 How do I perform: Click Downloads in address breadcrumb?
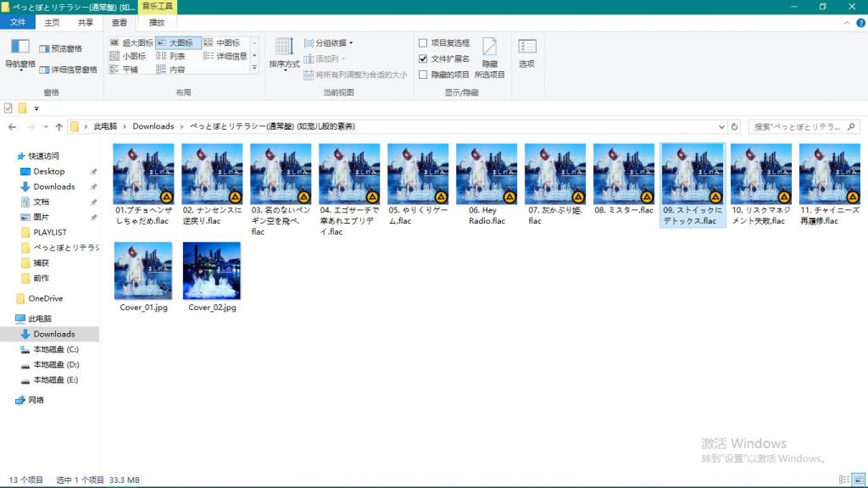(153, 126)
